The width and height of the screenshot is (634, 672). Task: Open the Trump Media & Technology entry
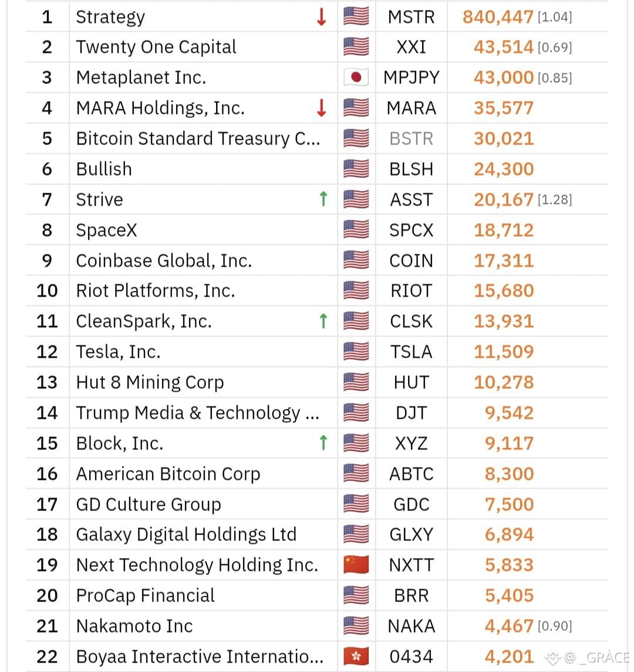197,413
